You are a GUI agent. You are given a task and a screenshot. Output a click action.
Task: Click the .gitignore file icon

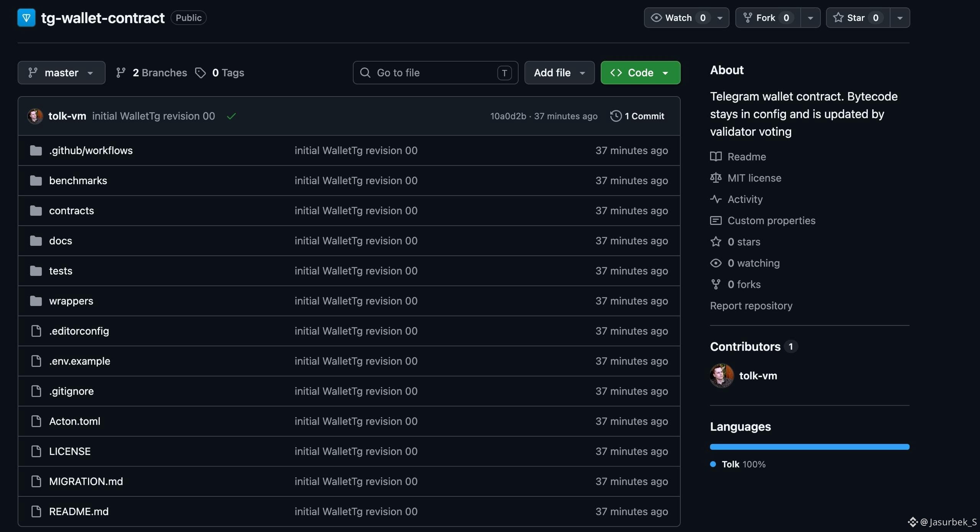click(x=36, y=391)
